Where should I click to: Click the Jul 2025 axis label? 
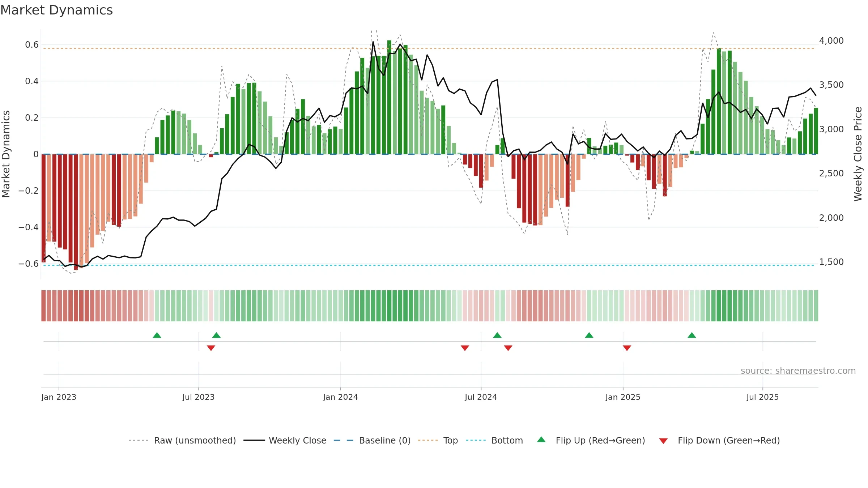(762, 397)
